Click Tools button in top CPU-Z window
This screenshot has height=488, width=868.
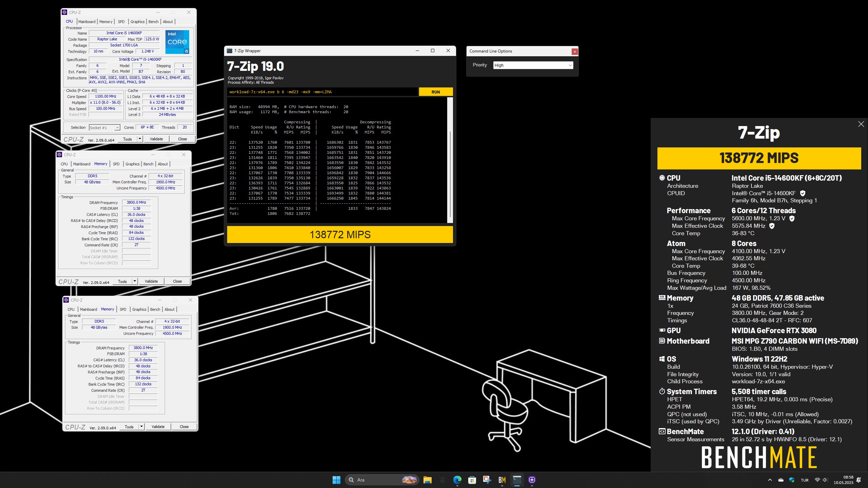127,139
